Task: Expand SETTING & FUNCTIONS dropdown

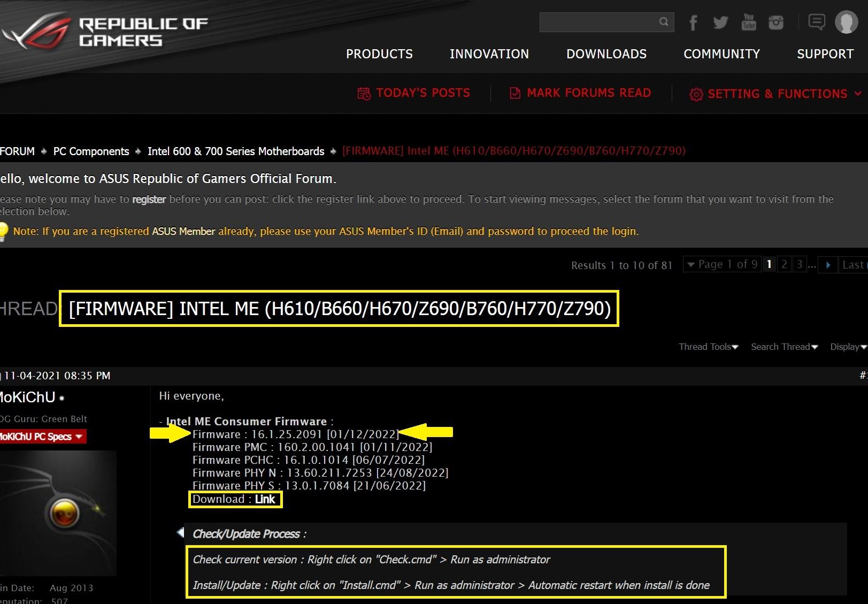Action: point(784,94)
